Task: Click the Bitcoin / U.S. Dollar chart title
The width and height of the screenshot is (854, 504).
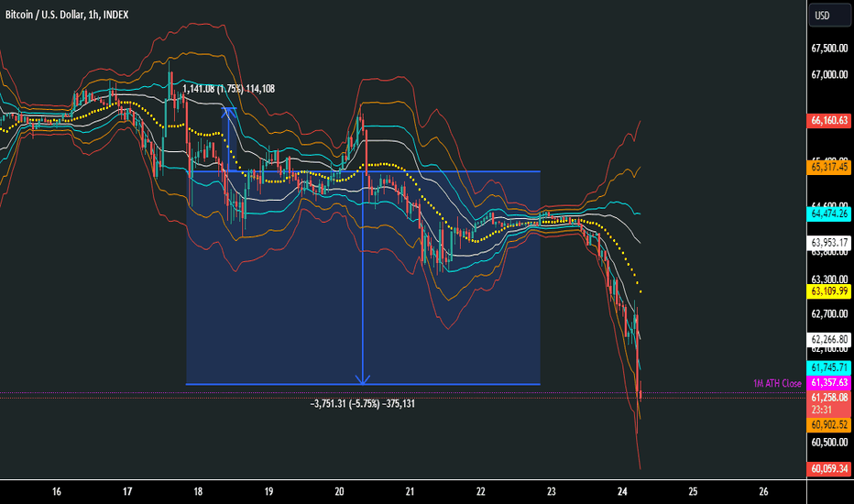Action: point(67,15)
